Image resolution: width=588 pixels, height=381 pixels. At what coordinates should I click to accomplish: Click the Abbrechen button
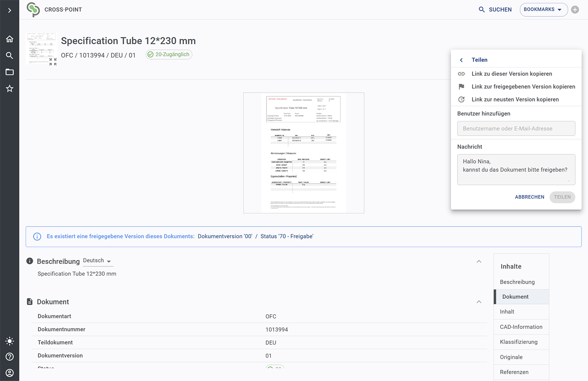(529, 197)
